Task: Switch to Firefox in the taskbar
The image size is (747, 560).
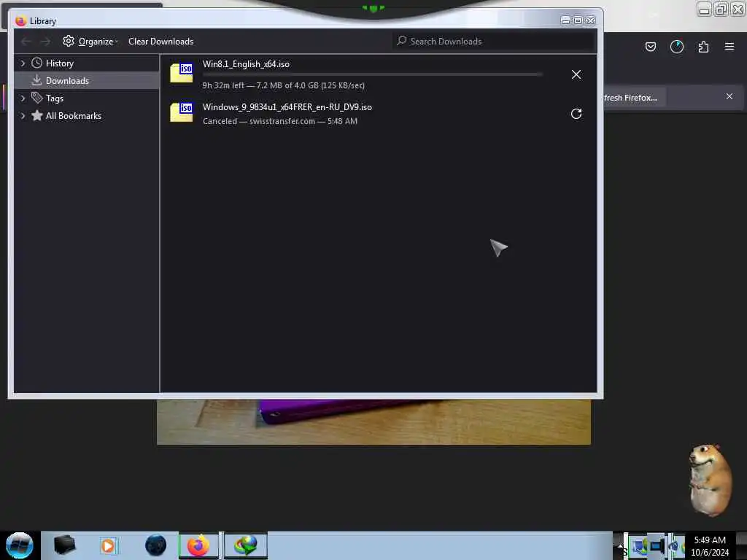Action: [198, 545]
